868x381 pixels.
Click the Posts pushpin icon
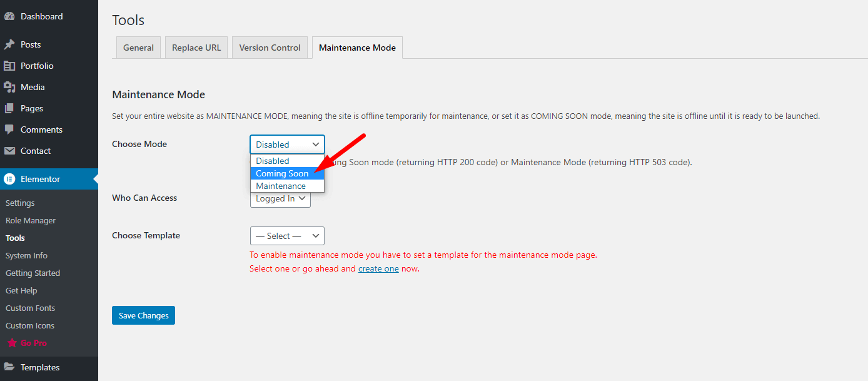(x=9, y=45)
